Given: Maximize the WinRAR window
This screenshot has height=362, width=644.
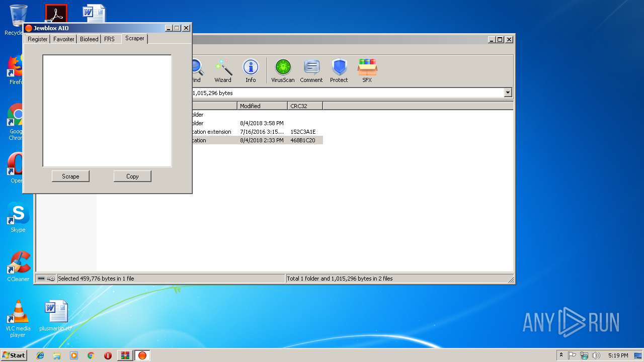Looking at the screenshot, I should (500, 39).
